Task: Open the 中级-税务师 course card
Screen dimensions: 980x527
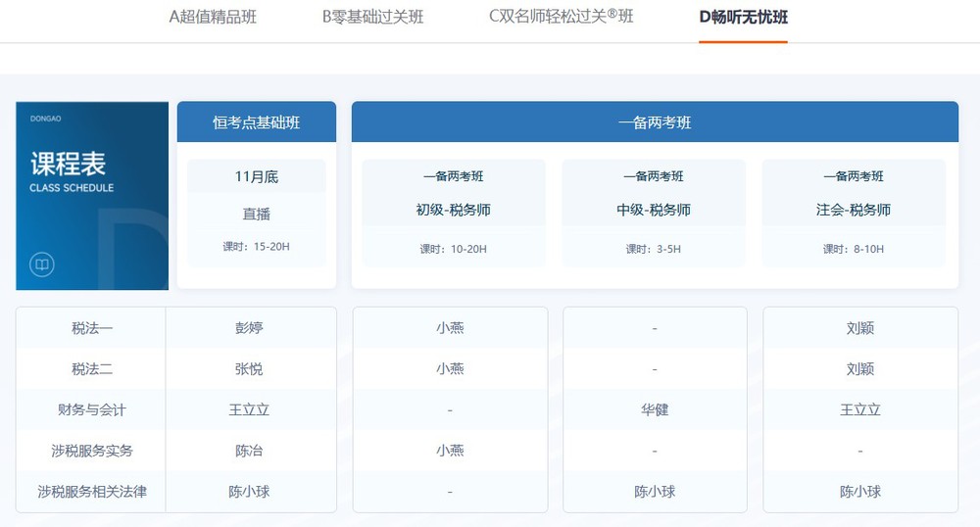Action: coord(654,213)
